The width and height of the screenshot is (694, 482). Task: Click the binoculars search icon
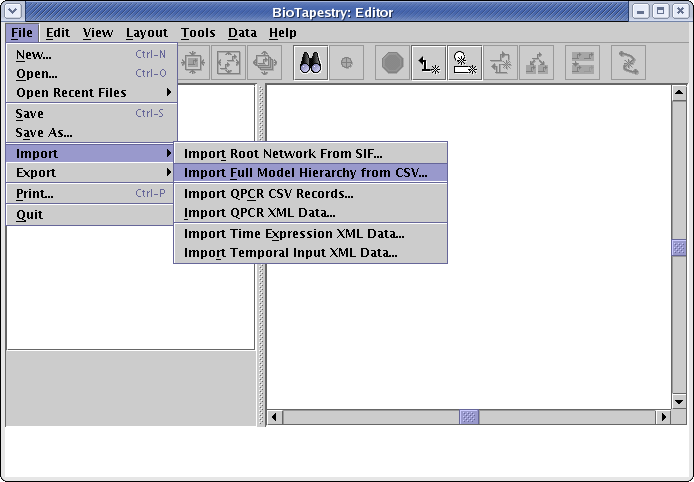(309, 63)
